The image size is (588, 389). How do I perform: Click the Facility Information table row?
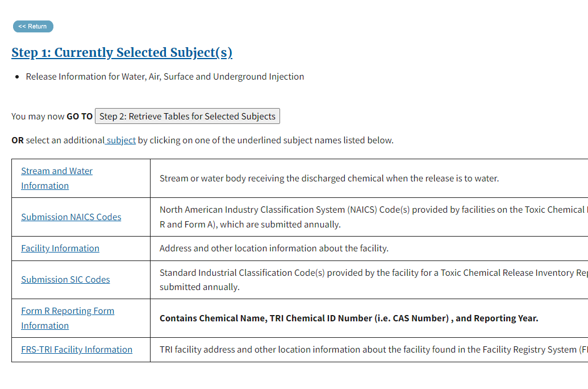click(x=227, y=248)
